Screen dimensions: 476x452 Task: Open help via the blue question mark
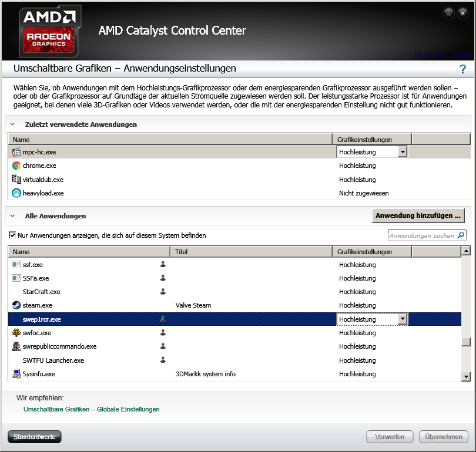point(462,69)
